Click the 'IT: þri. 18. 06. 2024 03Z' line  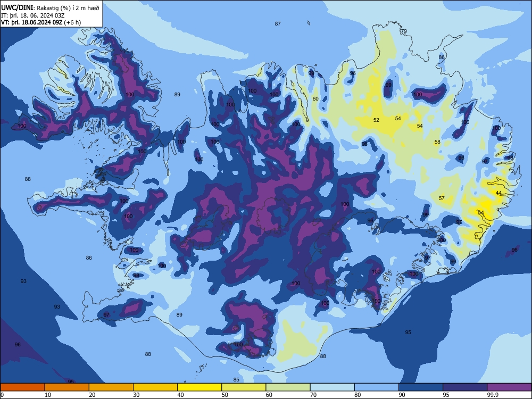click(x=32, y=15)
